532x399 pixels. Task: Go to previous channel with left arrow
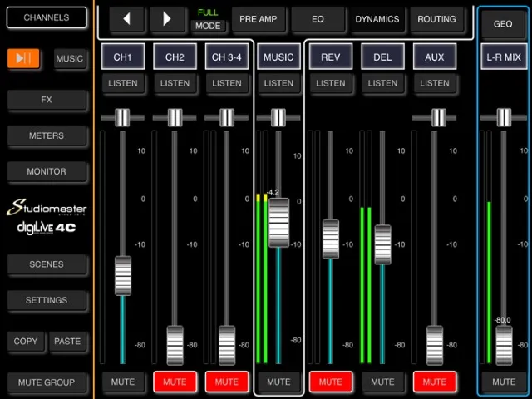point(127,19)
